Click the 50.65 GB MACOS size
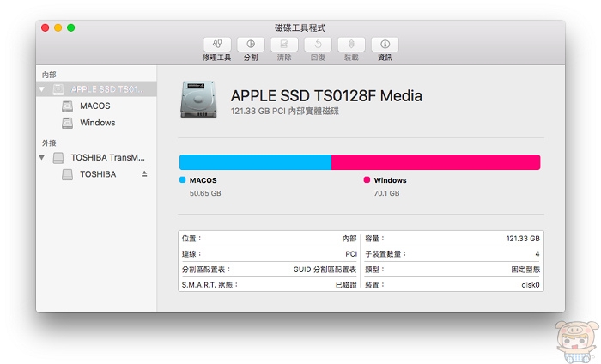This screenshot has height=364, width=601. [x=205, y=193]
